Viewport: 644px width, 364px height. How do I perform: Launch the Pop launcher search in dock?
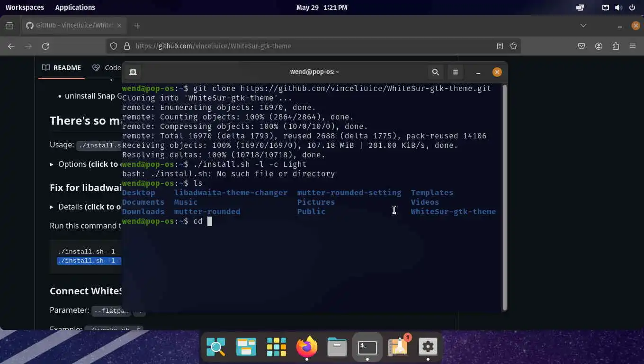216,347
